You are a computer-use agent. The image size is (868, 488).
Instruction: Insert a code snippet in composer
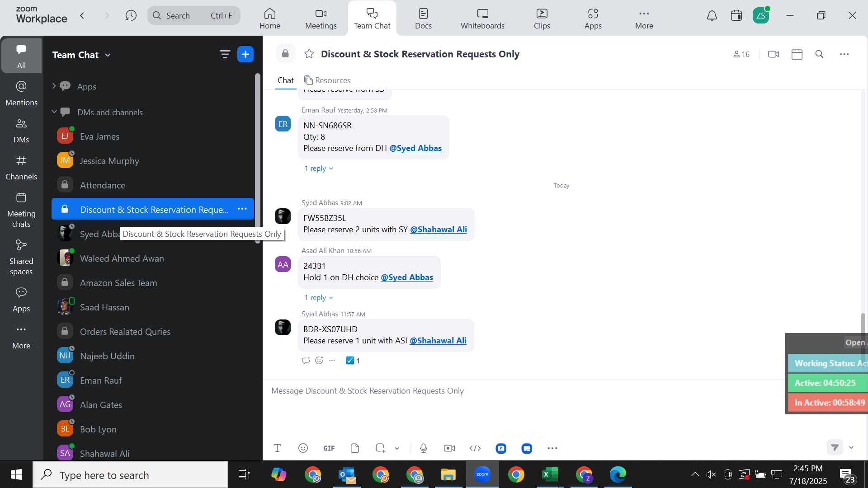475,448
